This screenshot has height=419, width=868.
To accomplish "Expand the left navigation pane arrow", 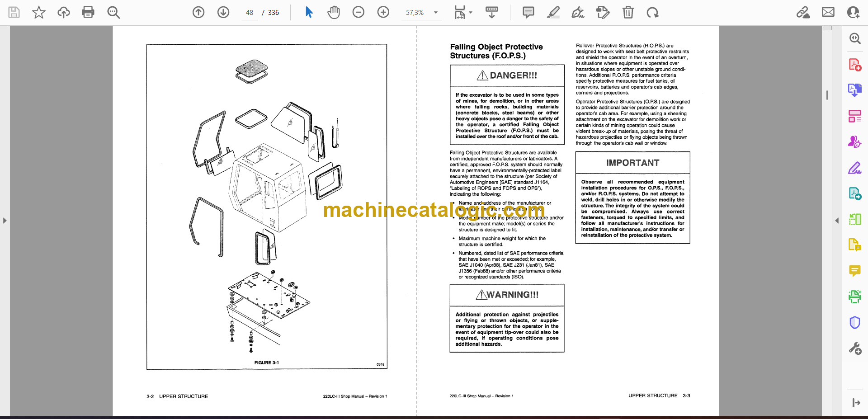I will (x=5, y=221).
